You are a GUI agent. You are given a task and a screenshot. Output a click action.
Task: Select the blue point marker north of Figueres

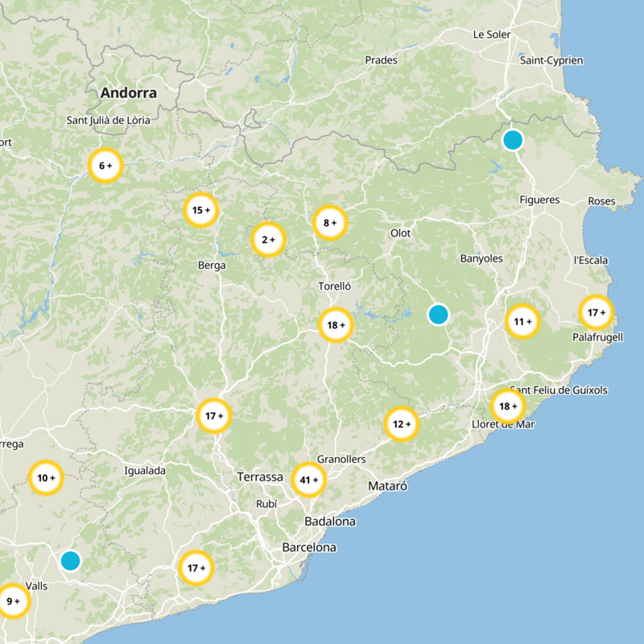tap(513, 140)
